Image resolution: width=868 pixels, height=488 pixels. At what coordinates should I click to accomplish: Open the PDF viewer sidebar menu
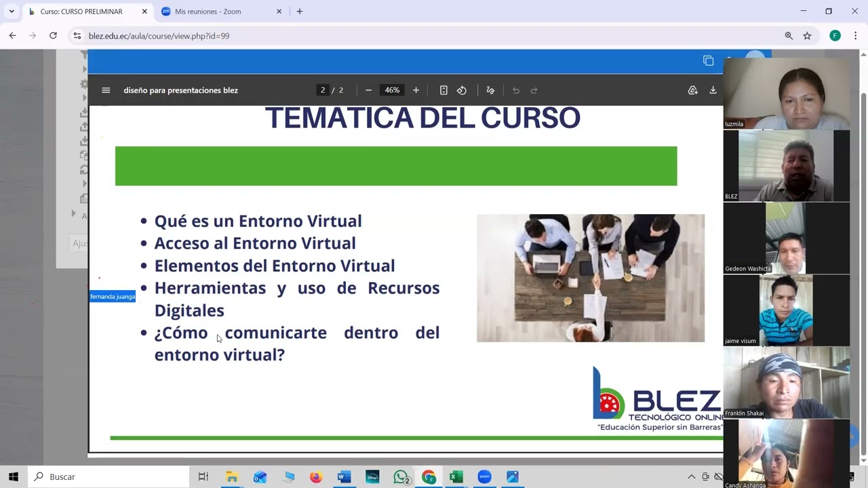pos(106,90)
